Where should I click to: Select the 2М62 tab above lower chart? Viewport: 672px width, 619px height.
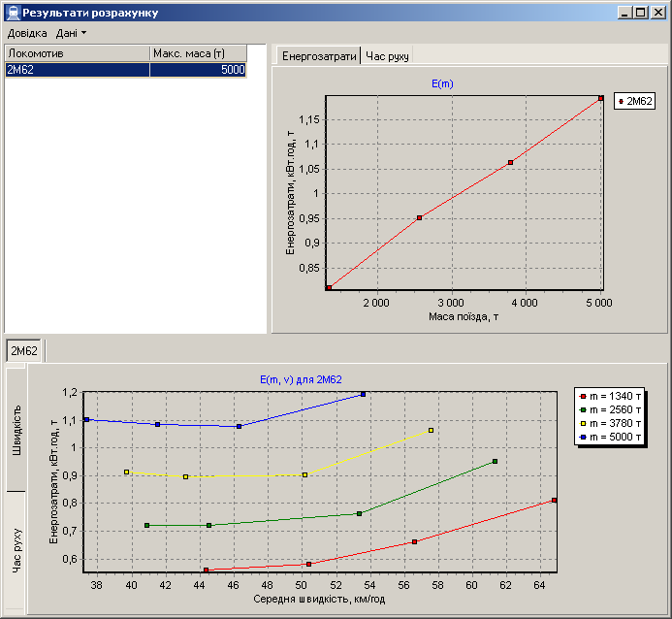click(24, 350)
